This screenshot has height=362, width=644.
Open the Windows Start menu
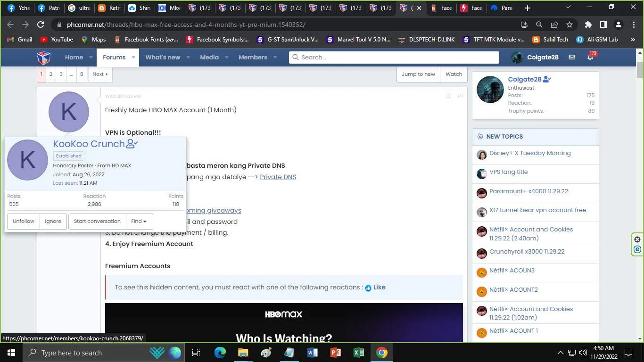[x=10, y=353]
